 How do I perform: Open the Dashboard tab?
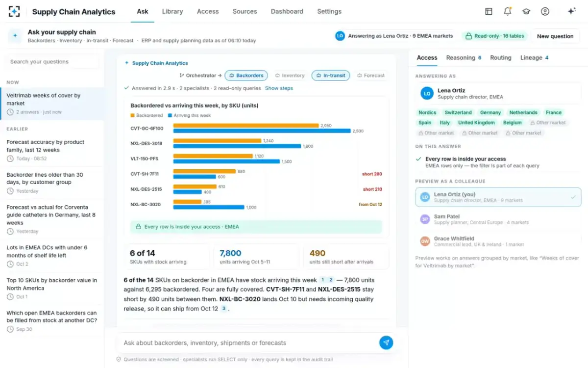tap(287, 11)
